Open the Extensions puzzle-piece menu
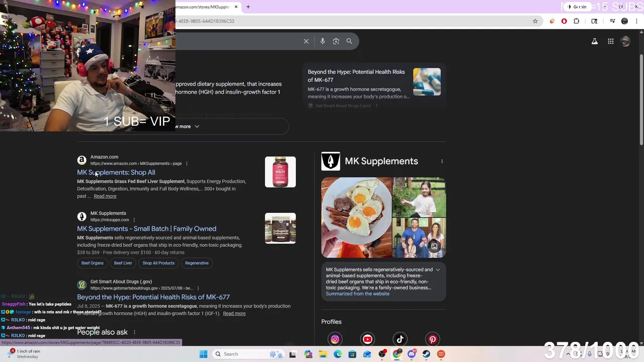Image resolution: width=644 pixels, height=362 pixels. 577,21
